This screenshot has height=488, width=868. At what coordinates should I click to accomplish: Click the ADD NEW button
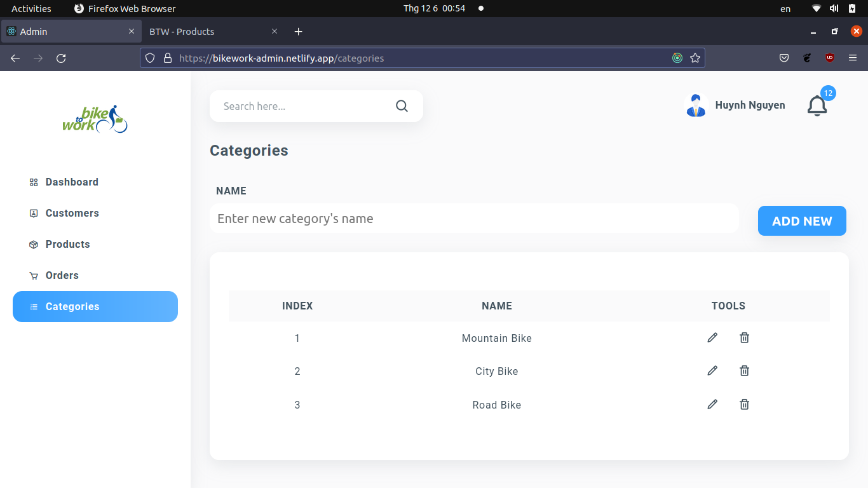pyautogui.click(x=801, y=220)
